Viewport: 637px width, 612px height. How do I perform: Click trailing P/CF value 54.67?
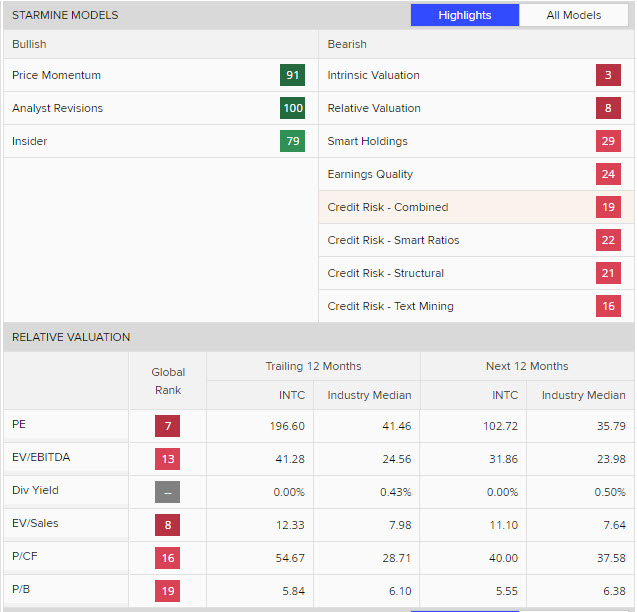point(290,558)
